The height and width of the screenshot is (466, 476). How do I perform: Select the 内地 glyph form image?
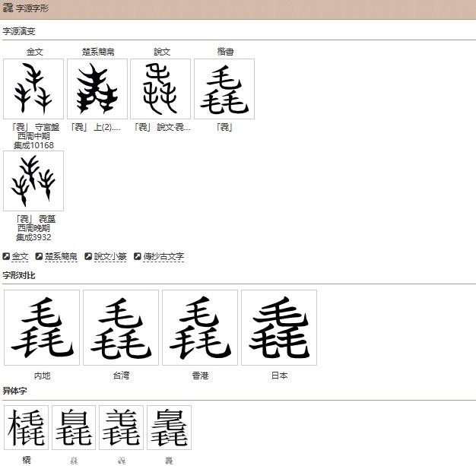point(42,328)
